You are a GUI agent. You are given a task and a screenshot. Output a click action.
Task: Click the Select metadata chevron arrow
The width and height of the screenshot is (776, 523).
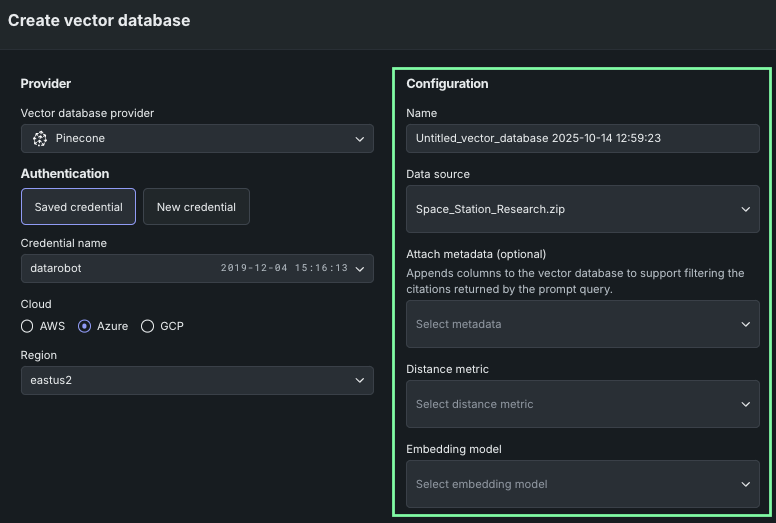tap(745, 324)
